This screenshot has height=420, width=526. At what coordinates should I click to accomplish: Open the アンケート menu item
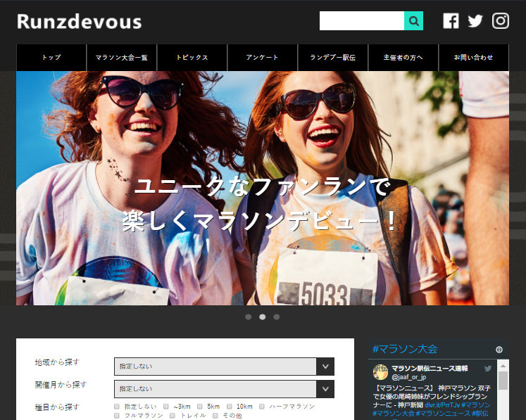click(x=263, y=57)
